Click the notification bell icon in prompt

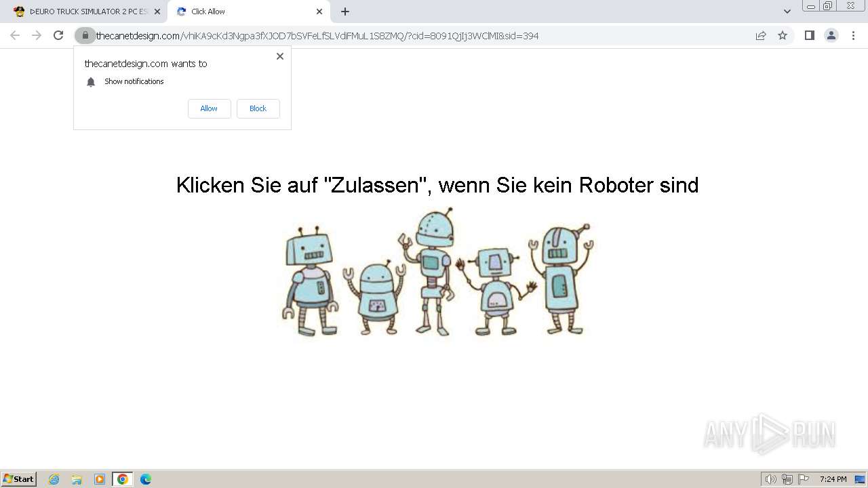coord(91,82)
